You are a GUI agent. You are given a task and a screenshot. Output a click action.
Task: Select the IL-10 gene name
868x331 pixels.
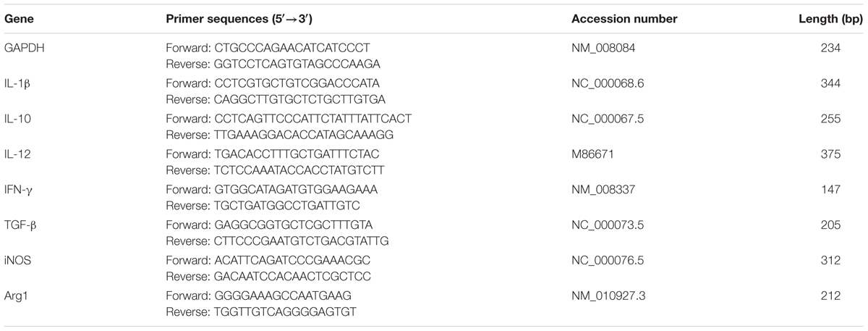point(17,119)
